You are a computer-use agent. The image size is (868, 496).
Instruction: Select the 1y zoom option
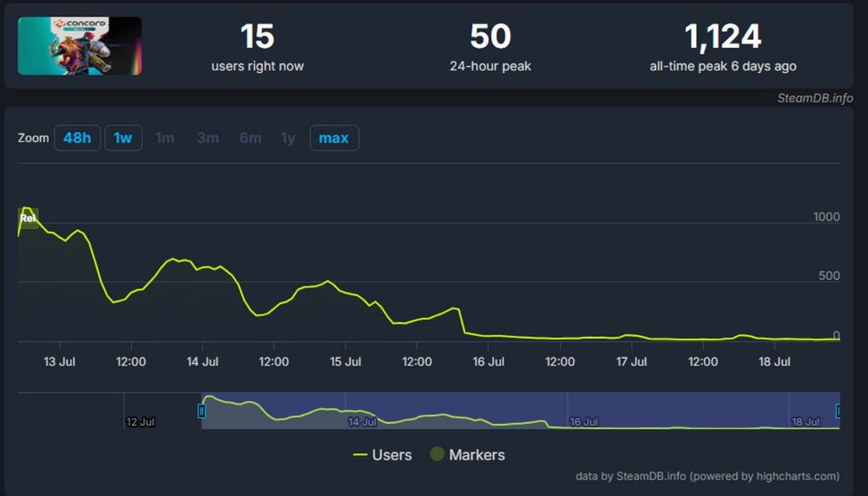(288, 138)
